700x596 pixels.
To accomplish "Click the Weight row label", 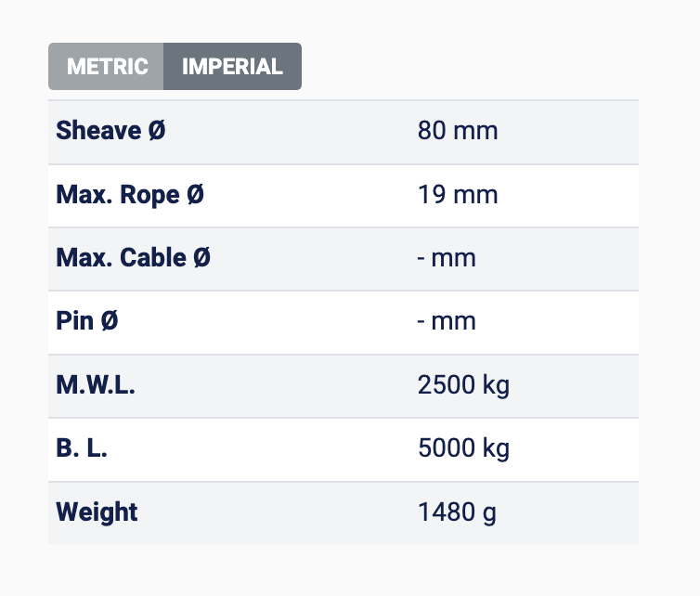I will click(97, 512).
